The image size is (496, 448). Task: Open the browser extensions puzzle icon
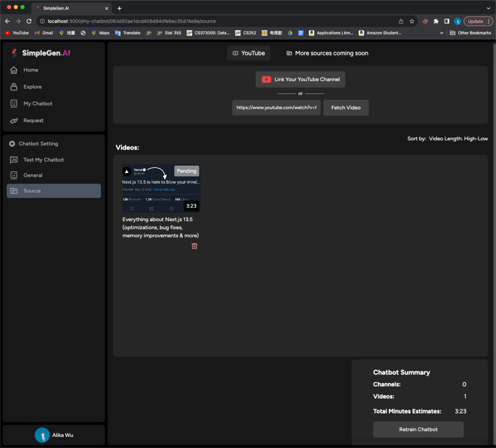click(x=436, y=21)
